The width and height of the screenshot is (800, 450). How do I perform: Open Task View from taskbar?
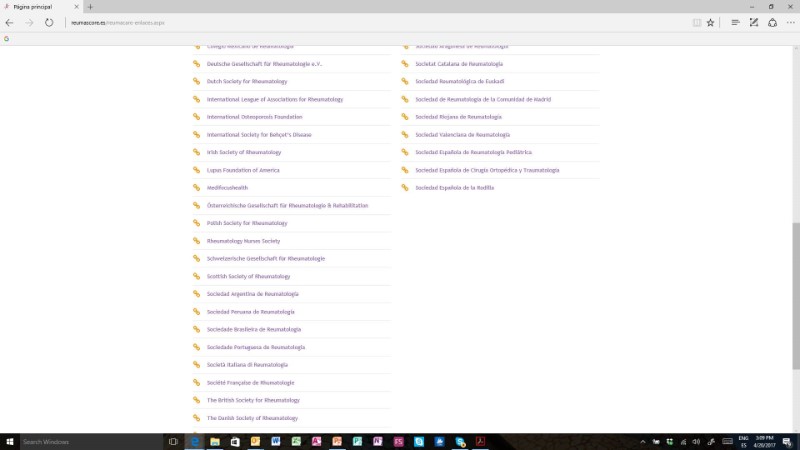click(x=173, y=442)
